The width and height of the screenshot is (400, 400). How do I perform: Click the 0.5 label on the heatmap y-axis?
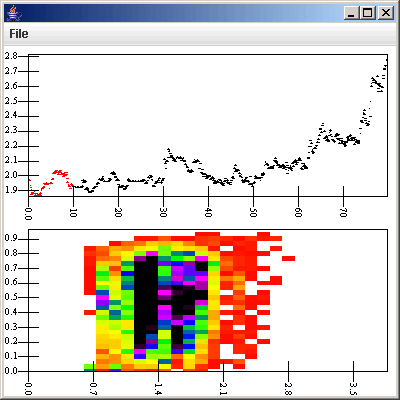click(x=11, y=297)
